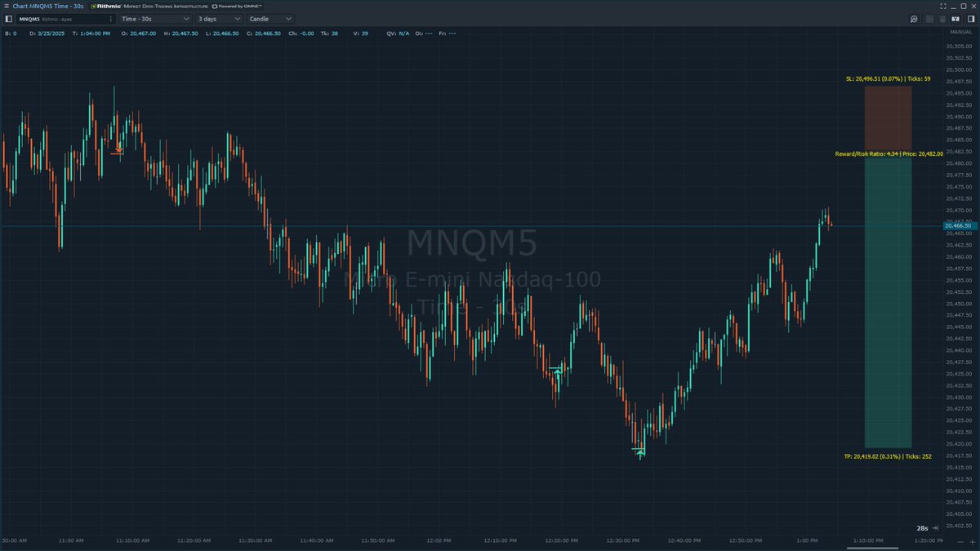The width and height of the screenshot is (980, 551).
Task: Minimize the chart window
Action: coord(953,7)
